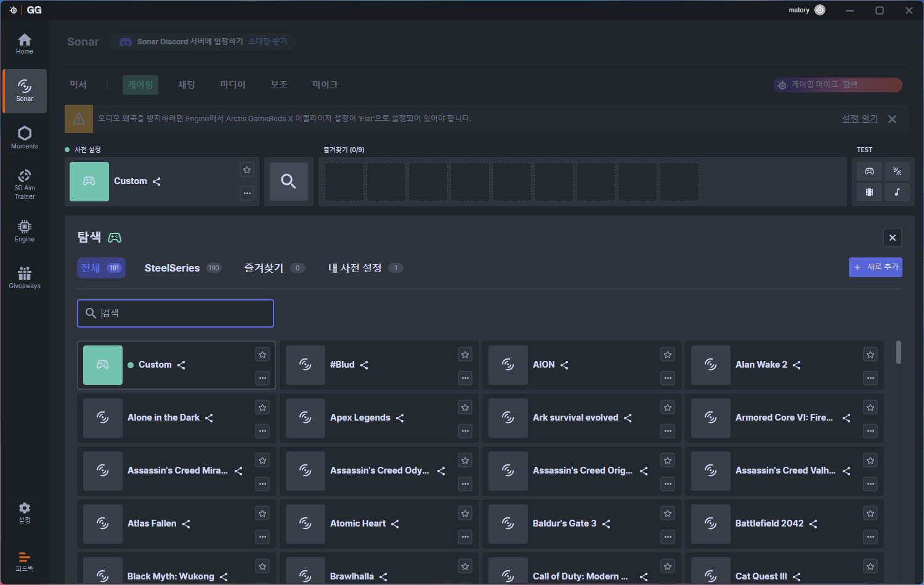
Task: Open the Moments section in sidebar
Action: pyautogui.click(x=25, y=137)
